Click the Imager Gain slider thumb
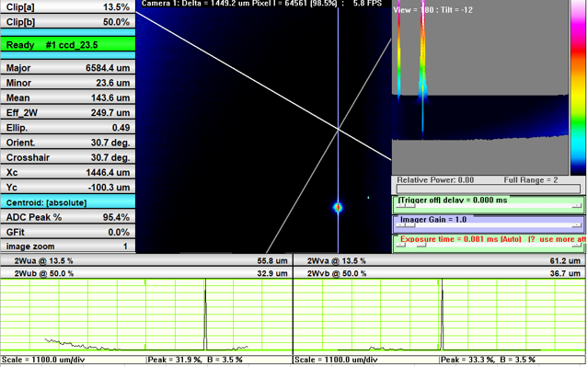The height and width of the screenshot is (367, 588). (410, 225)
